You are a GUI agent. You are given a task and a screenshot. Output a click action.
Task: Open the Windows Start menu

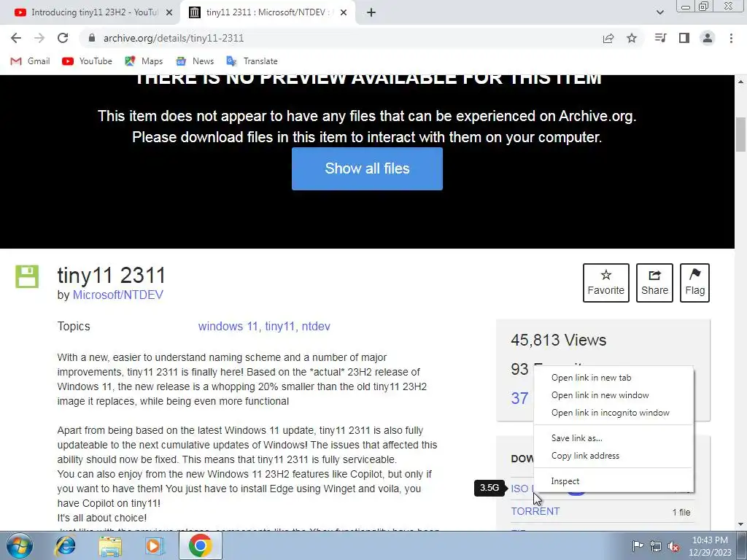point(20,545)
